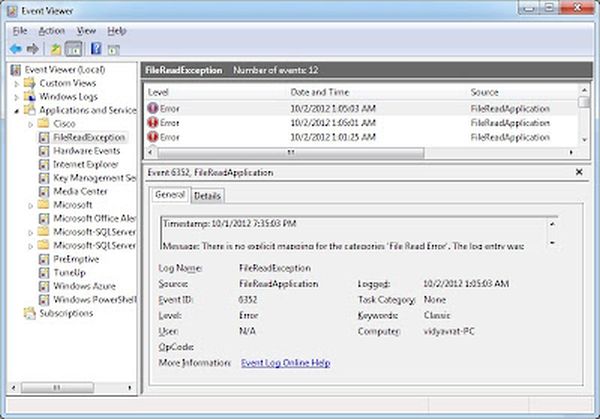Screen dimensions: 600x419
Task: Expand the Cisco folder node
Action: [x=31, y=124]
